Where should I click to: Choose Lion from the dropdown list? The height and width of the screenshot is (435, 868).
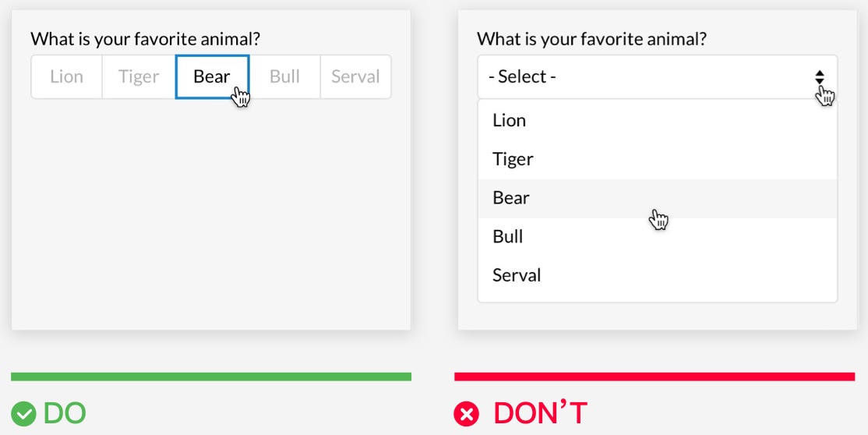point(510,121)
